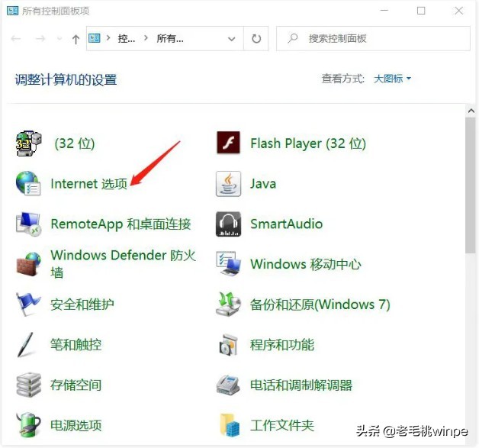Screen dimensions: 479x448
Task: Open the 安全和维护 flag icon
Action: (x=28, y=305)
